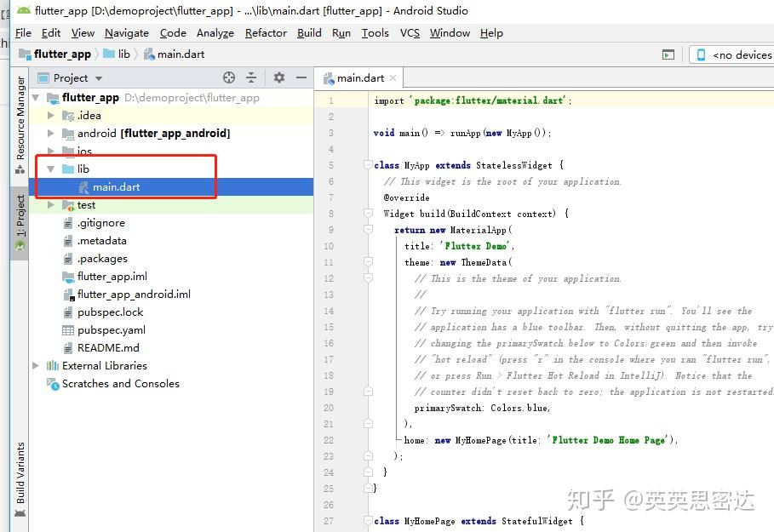Image resolution: width=774 pixels, height=532 pixels.
Task: Click the External Libraries bars icon
Action: pyautogui.click(x=52, y=366)
